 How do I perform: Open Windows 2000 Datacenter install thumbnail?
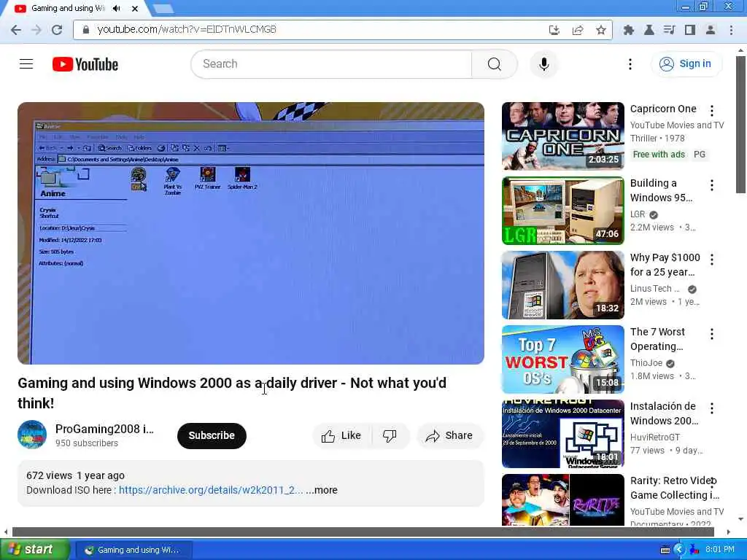click(x=562, y=433)
